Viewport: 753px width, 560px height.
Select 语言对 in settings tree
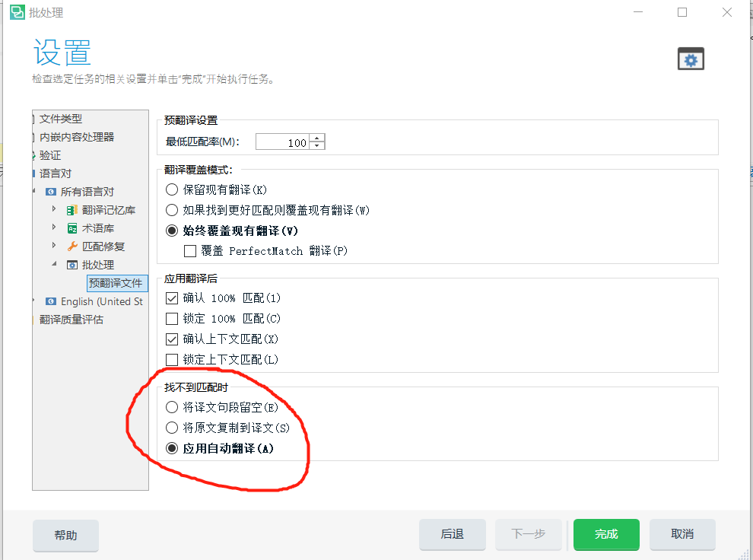pyautogui.click(x=56, y=173)
